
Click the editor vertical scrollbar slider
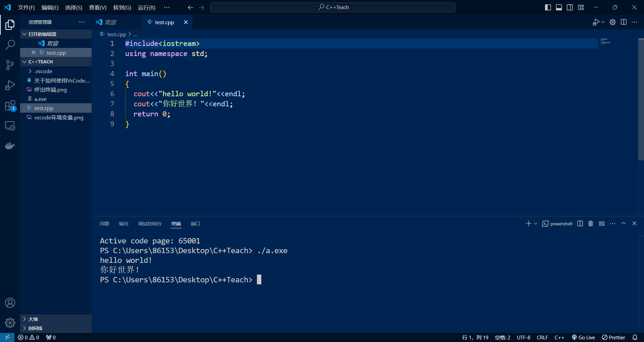[x=641, y=100]
